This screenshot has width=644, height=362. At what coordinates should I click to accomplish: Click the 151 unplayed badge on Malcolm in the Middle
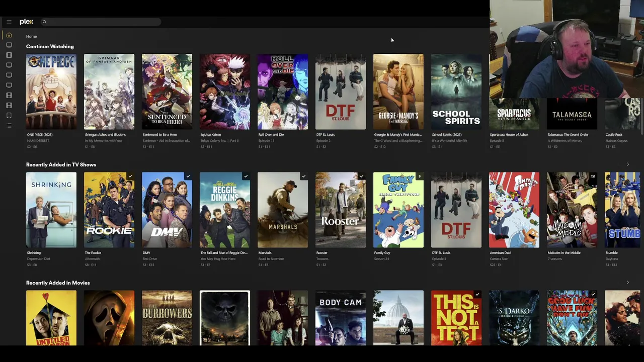tap(593, 176)
